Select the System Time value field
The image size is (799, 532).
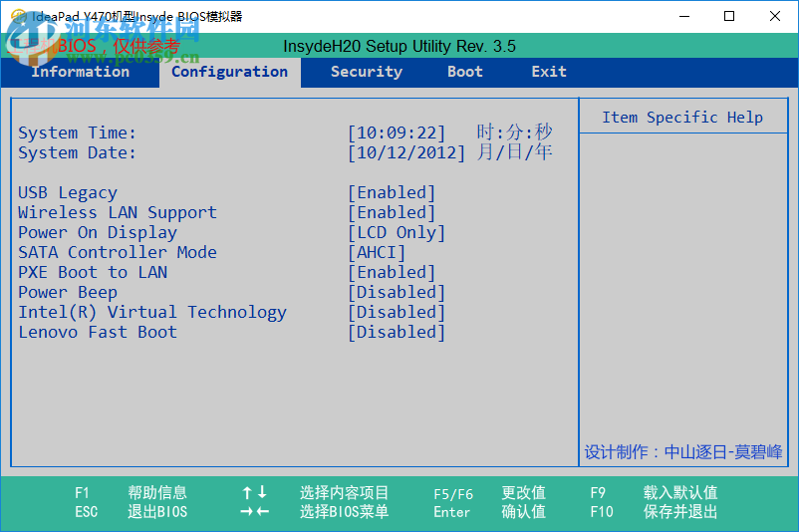click(397, 133)
